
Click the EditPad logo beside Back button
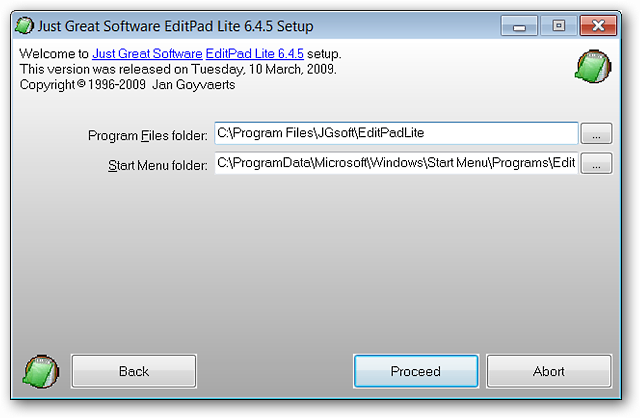pyautogui.click(x=42, y=371)
